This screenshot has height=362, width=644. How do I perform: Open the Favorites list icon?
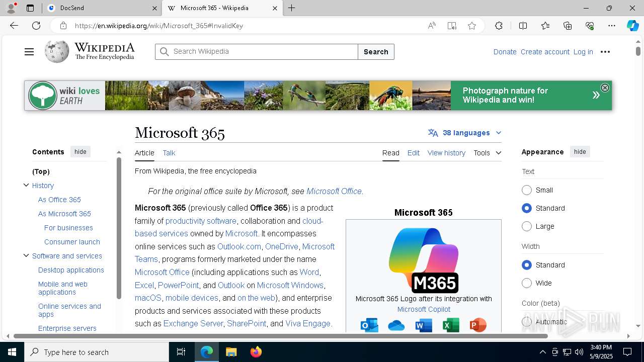545,26
